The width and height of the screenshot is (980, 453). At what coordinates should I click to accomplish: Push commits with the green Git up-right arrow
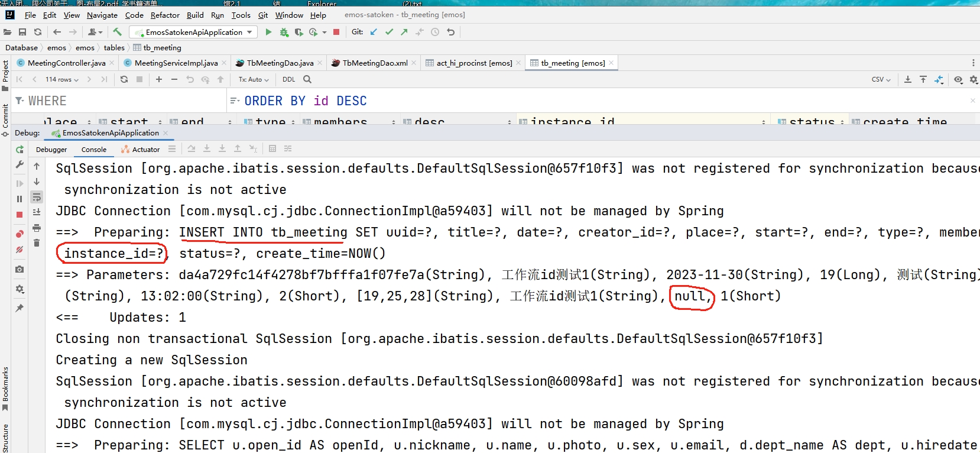(x=404, y=32)
